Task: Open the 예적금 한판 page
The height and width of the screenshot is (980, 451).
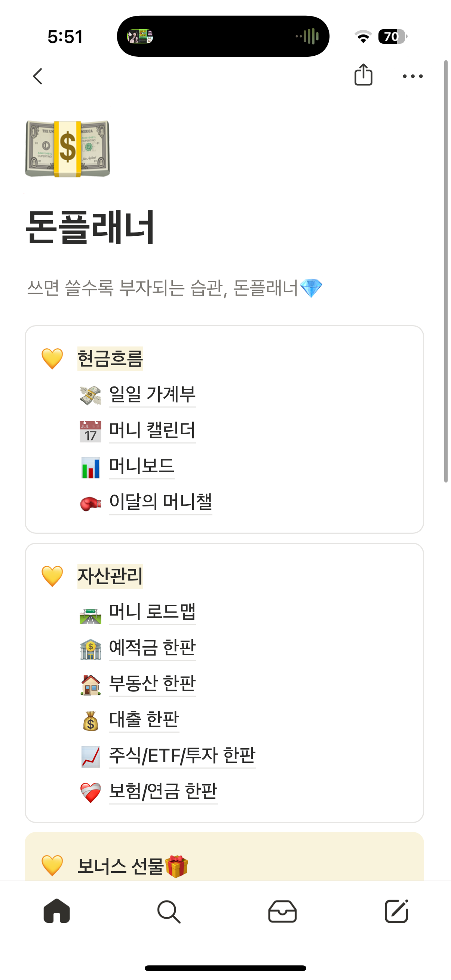Action: click(152, 647)
